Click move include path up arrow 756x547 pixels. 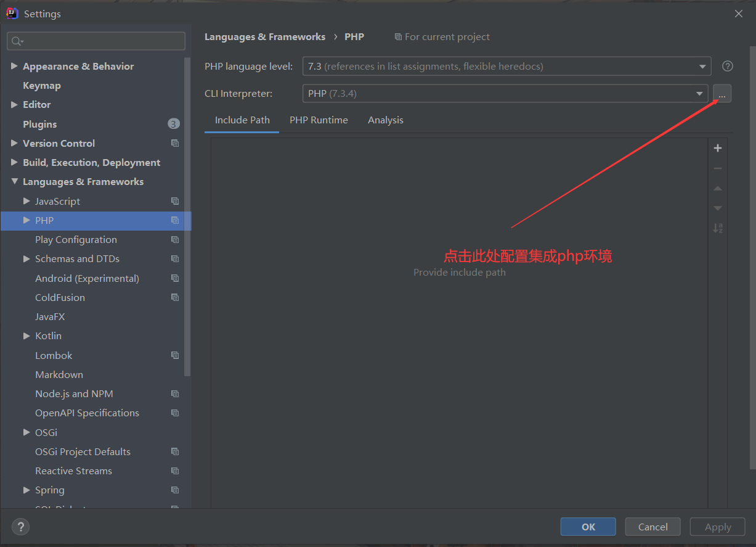[x=717, y=188]
